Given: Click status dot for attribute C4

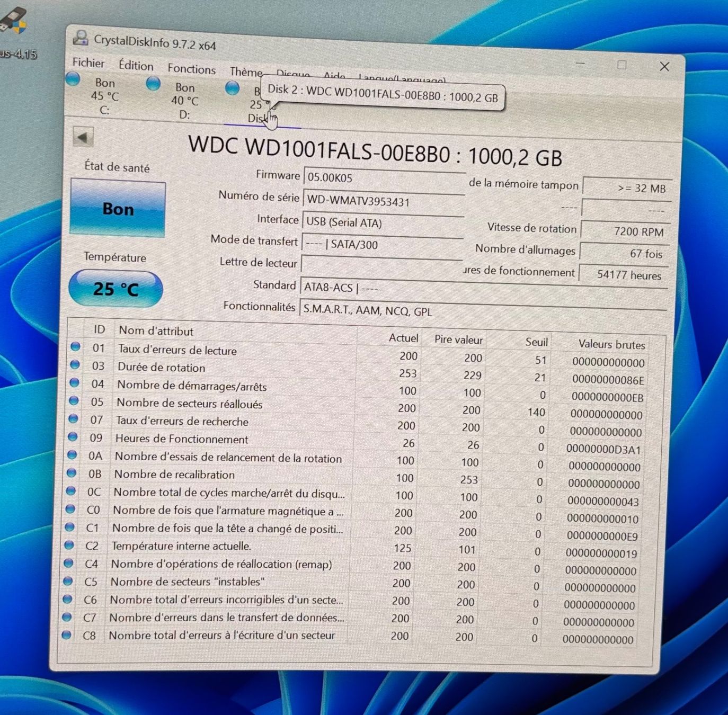Looking at the screenshot, I should (68, 562).
